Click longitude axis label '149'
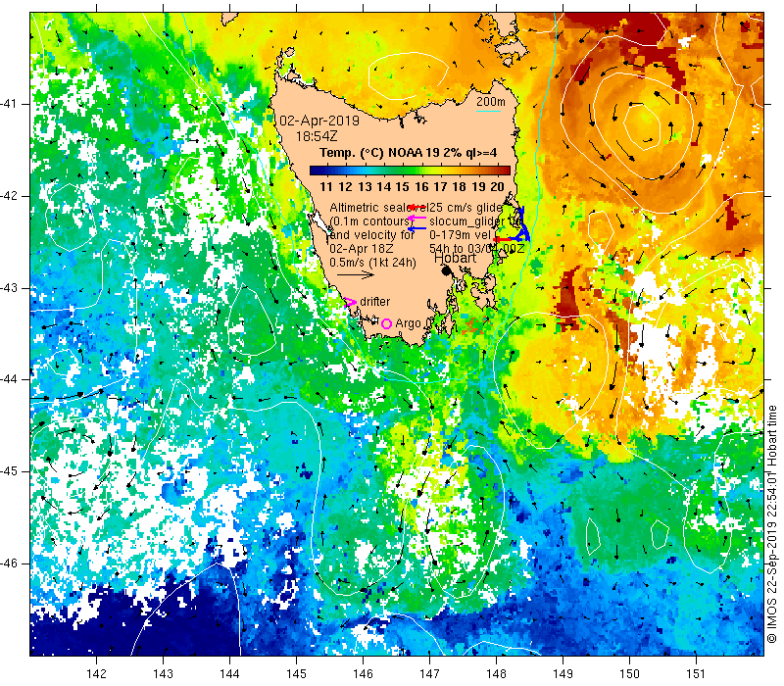The image size is (784, 686). click(x=563, y=673)
